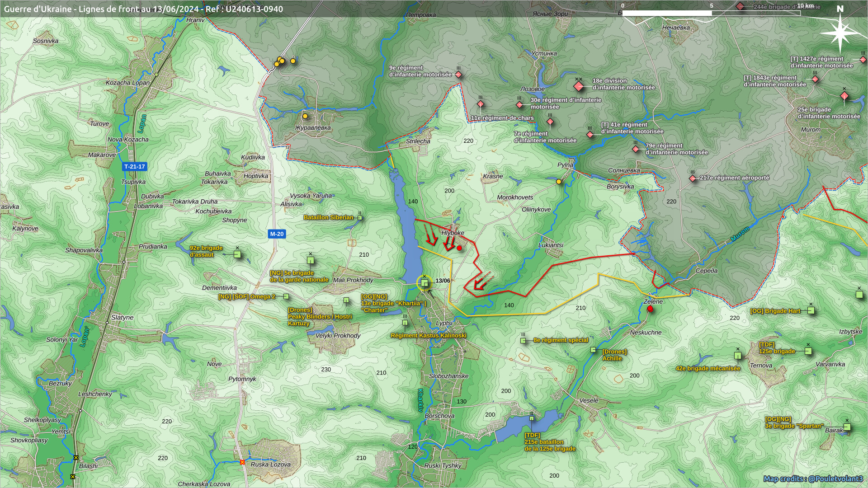Select the 217e régiment aéroporté diamond marker

click(x=693, y=178)
